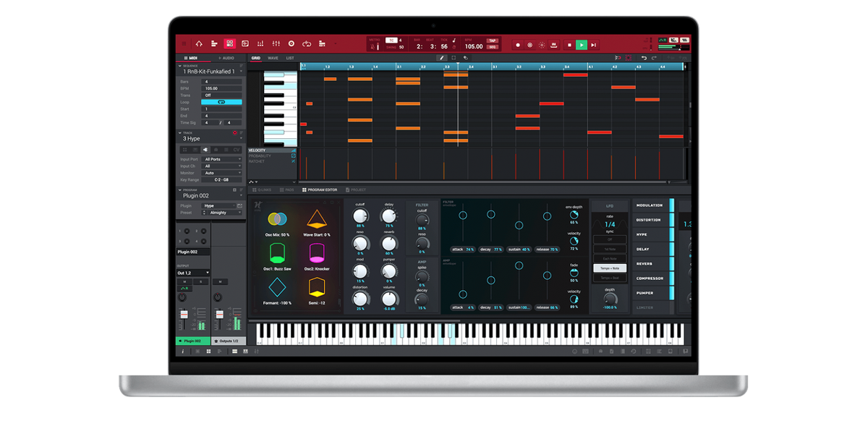Select the pencil tool above the grid editor
This screenshot has height=434, width=868.
click(x=441, y=56)
